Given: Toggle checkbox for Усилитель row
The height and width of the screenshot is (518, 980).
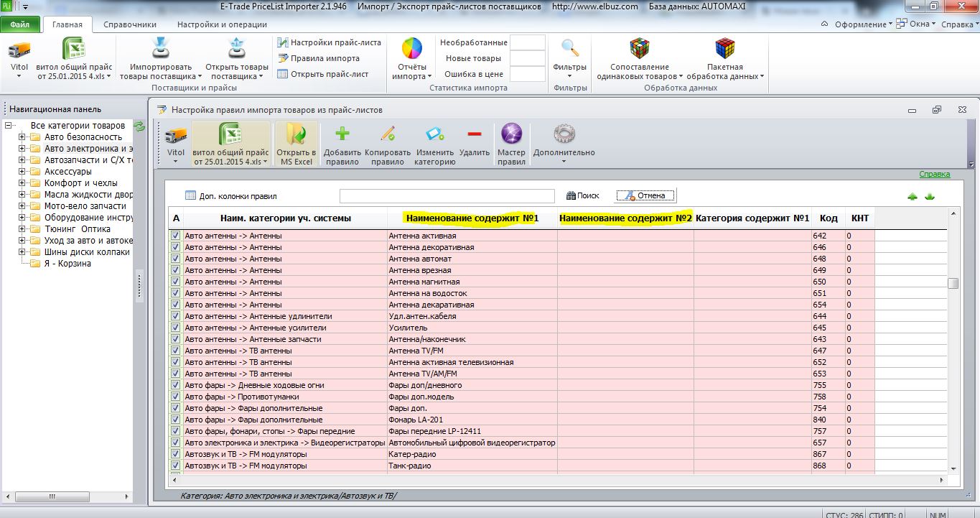Looking at the screenshot, I should click(x=175, y=327).
